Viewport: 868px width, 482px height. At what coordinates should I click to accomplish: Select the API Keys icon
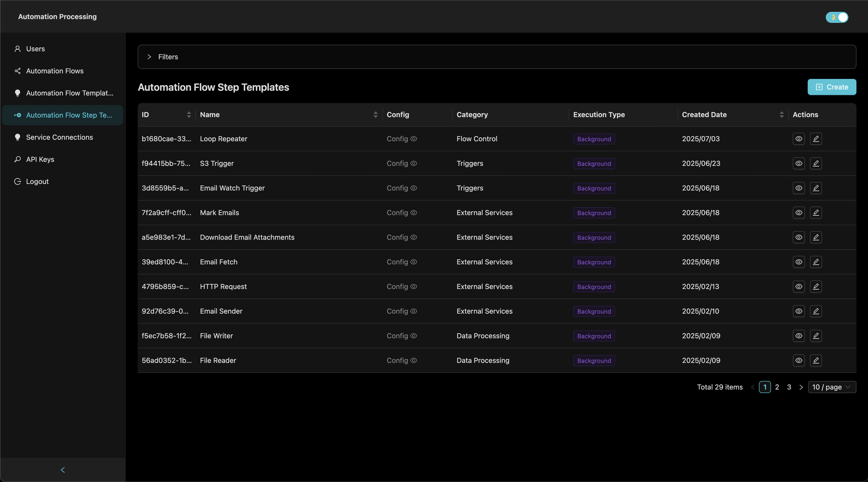pos(18,159)
